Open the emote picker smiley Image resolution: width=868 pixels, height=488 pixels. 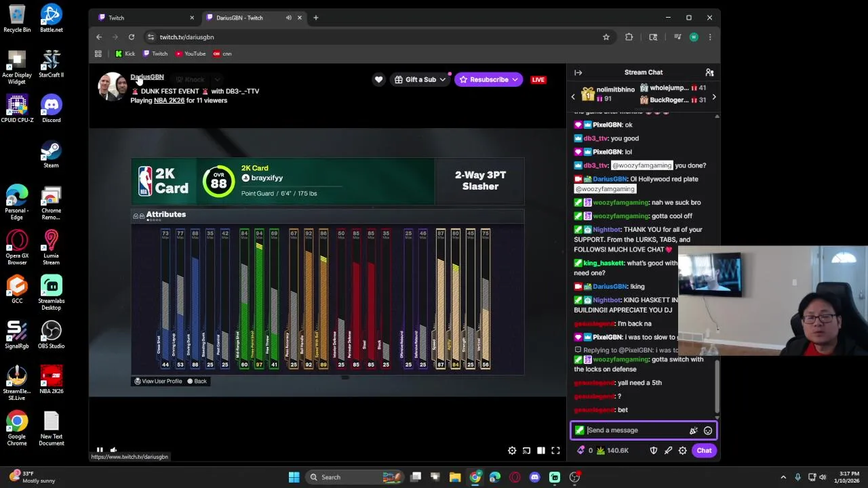click(708, 430)
